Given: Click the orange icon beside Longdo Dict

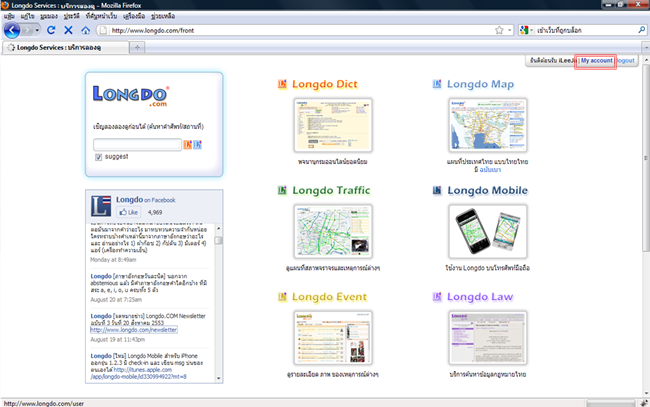Looking at the screenshot, I should point(282,84).
